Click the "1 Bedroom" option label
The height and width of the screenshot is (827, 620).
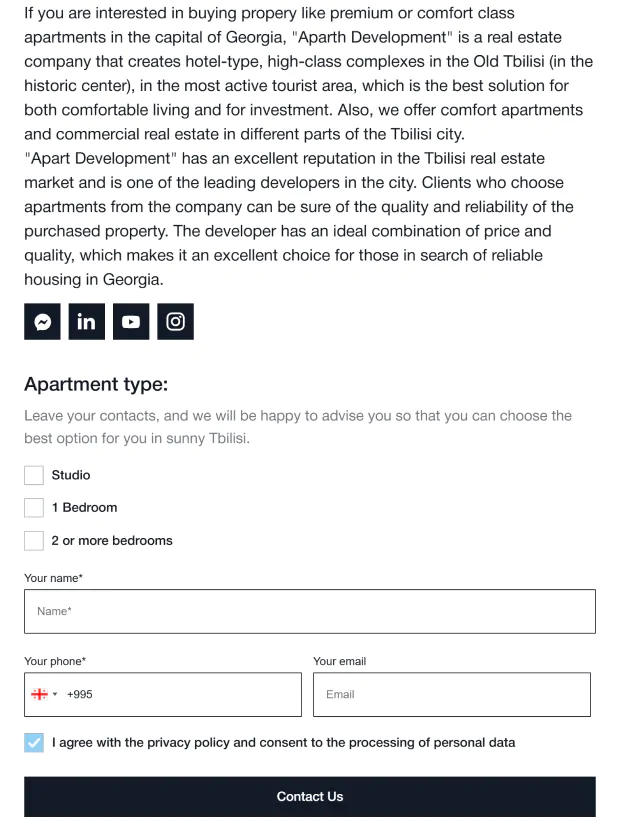tap(84, 507)
